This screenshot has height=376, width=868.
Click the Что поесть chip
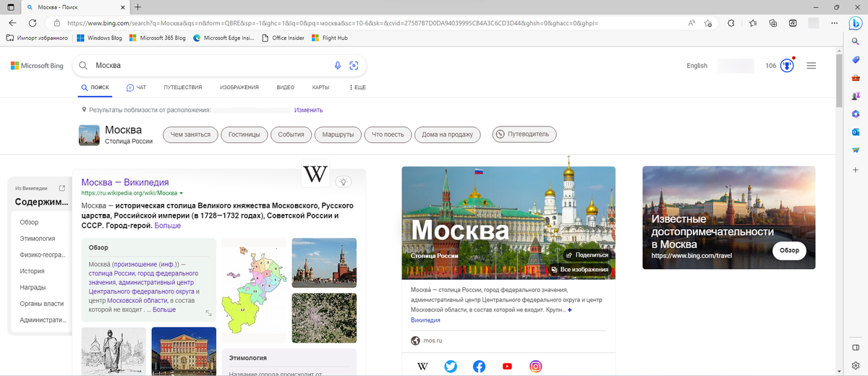(388, 134)
